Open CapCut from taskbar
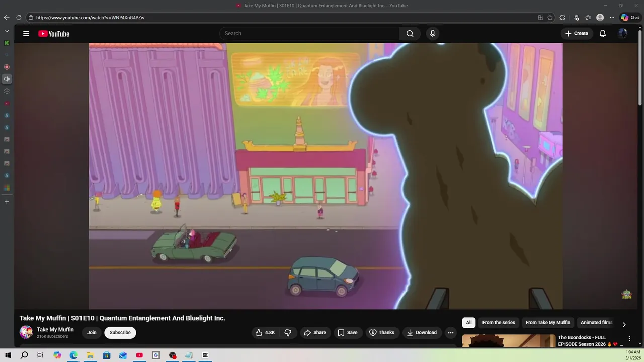644x362 pixels. coord(205,355)
